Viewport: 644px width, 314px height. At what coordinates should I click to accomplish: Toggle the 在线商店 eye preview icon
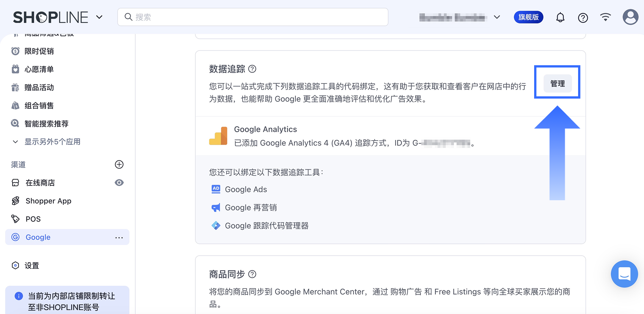tap(119, 183)
